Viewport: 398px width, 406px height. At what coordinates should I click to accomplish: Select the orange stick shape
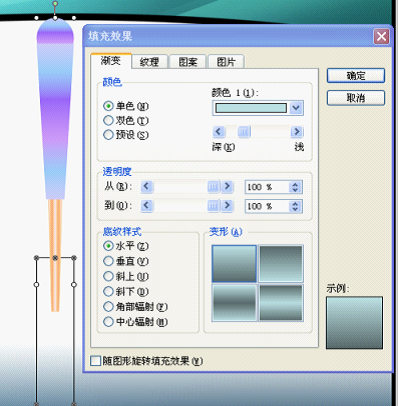[55, 255]
